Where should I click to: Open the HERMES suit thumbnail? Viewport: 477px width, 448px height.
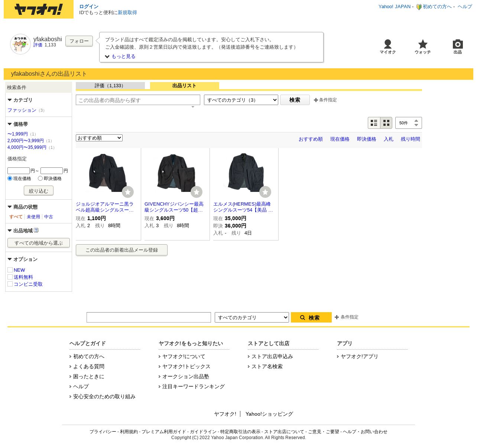click(x=245, y=173)
